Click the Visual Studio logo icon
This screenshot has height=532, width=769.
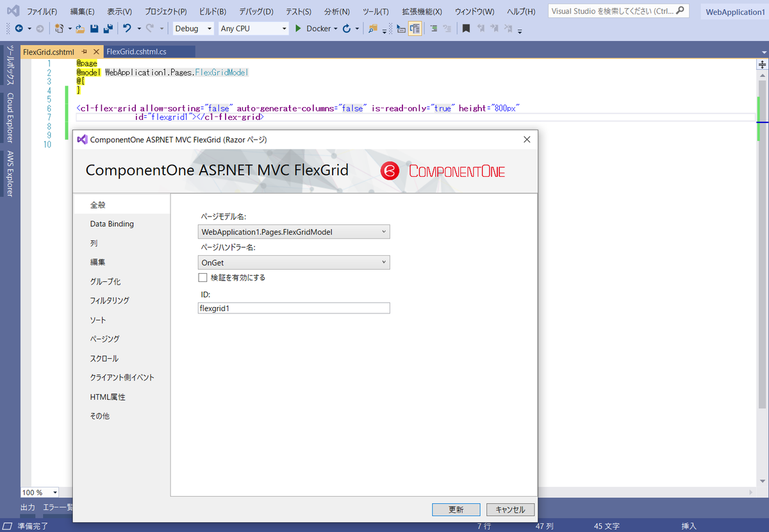coord(12,11)
